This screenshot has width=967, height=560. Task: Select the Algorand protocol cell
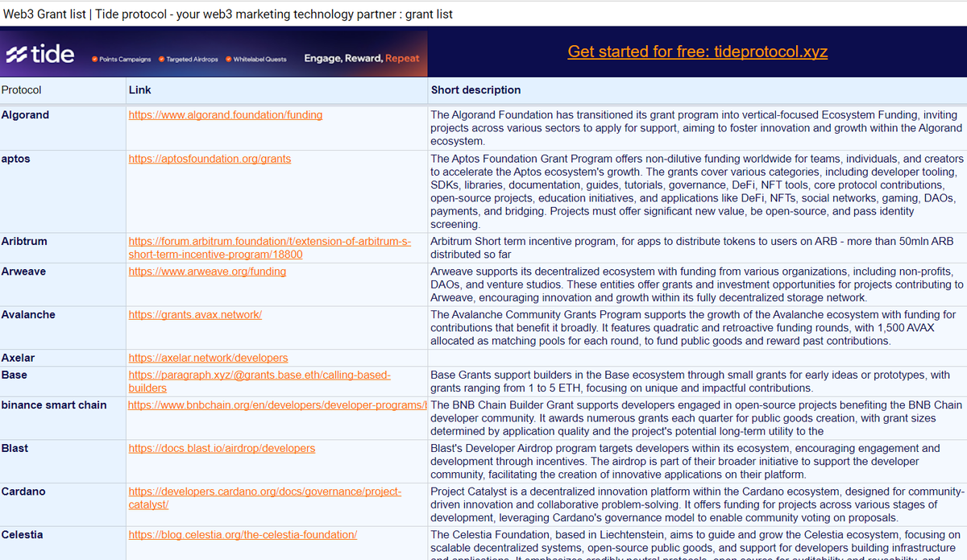pyautogui.click(x=63, y=127)
